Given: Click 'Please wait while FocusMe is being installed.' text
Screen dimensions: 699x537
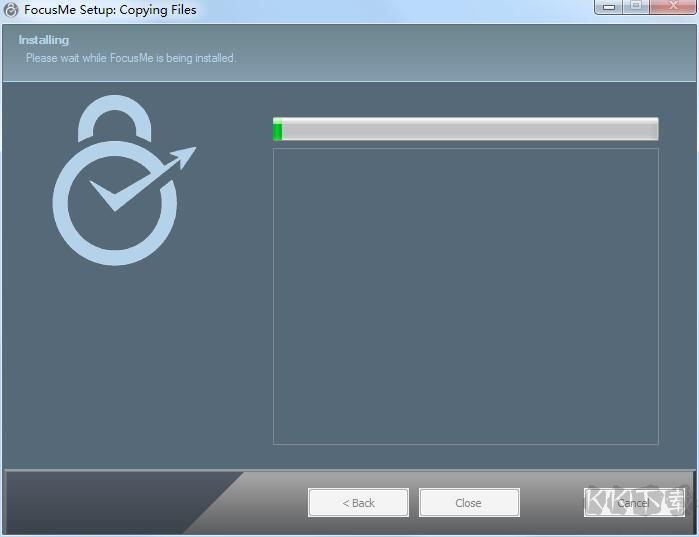Looking at the screenshot, I should point(131,58).
